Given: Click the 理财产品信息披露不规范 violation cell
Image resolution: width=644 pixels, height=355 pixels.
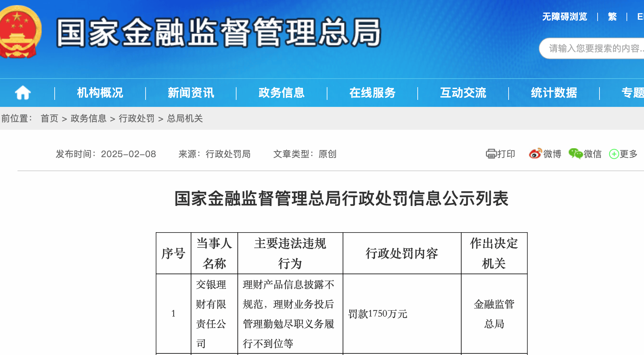Looking at the screenshot, I should tap(290, 314).
